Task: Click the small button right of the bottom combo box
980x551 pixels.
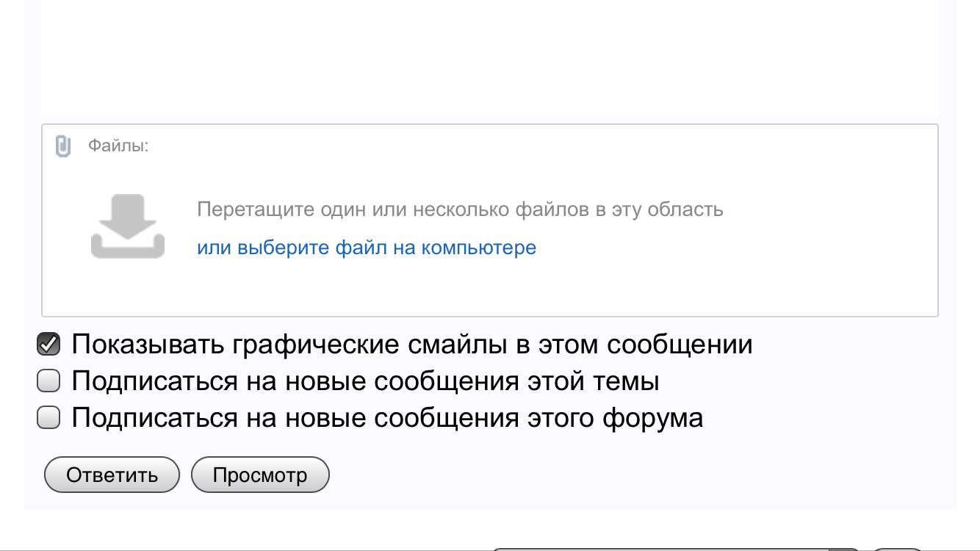Action: click(898, 549)
